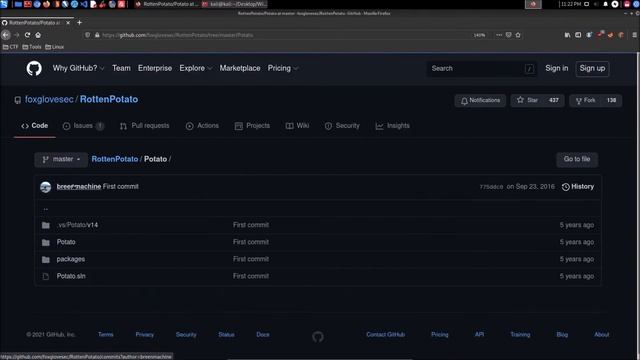This screenshot has width=640, height=360.
Task: Click the Sign up button
Action: [x=592, y=68]
